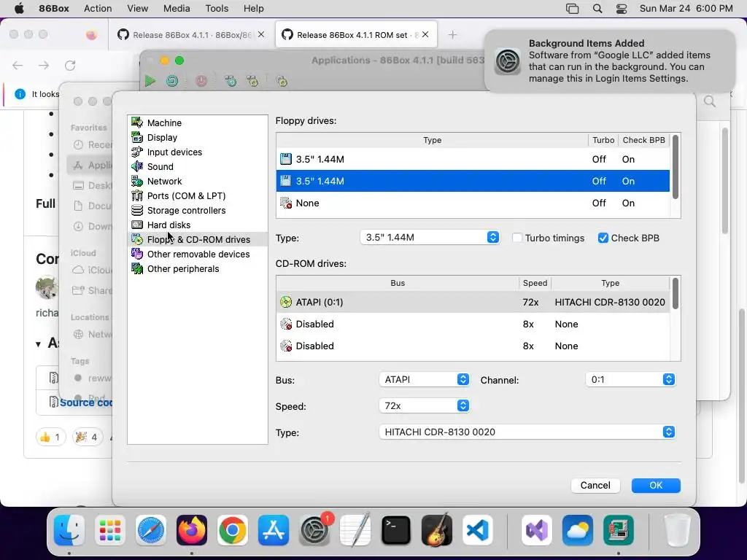Image resolution: width=747 pixels, height=560 pixels.
Task: Open the Trash in the dock
Action: pyautogui.click(x=676, y=530)
